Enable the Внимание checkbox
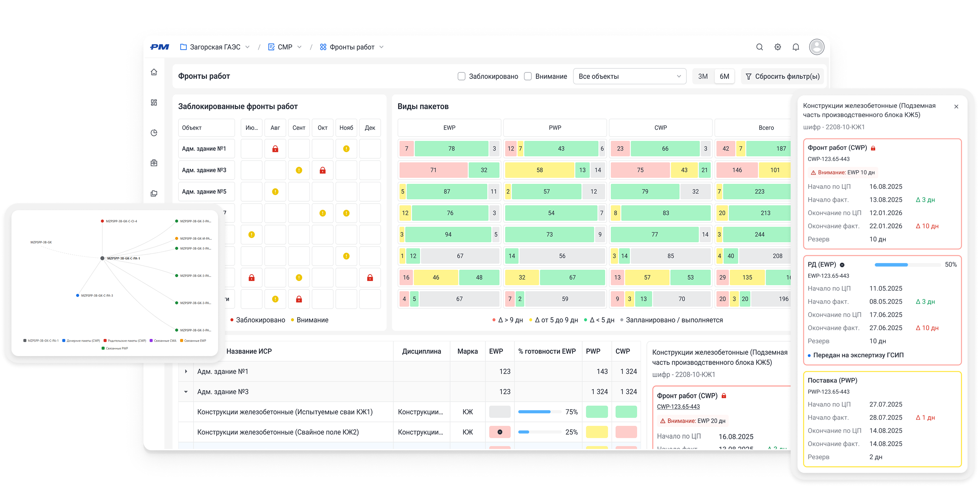Screen dimensions: 980x487 [528, 76]
